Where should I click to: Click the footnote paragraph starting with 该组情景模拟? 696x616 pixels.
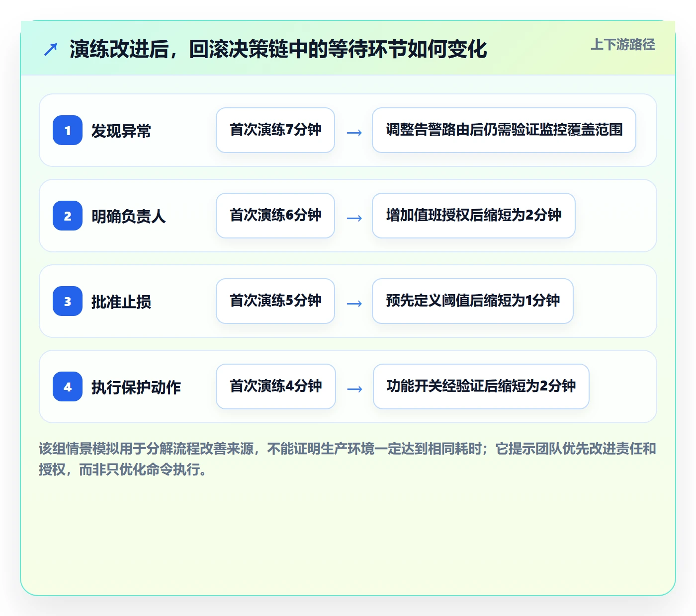tap(348, 459)
